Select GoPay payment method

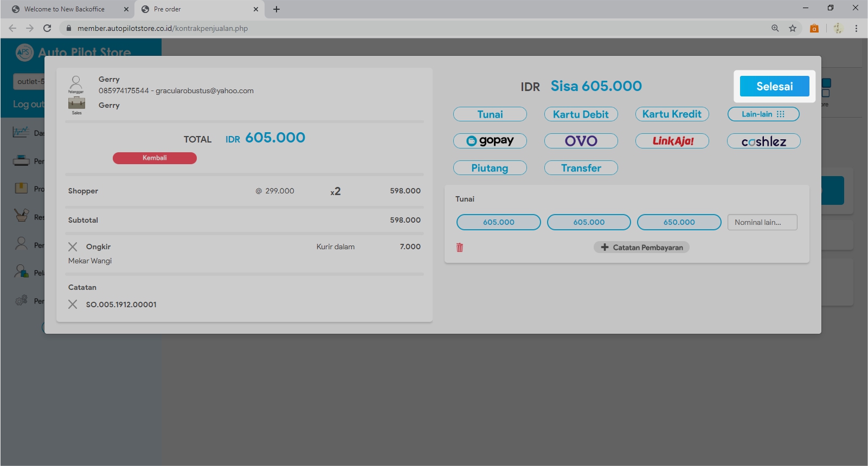[x=490, y=141]
